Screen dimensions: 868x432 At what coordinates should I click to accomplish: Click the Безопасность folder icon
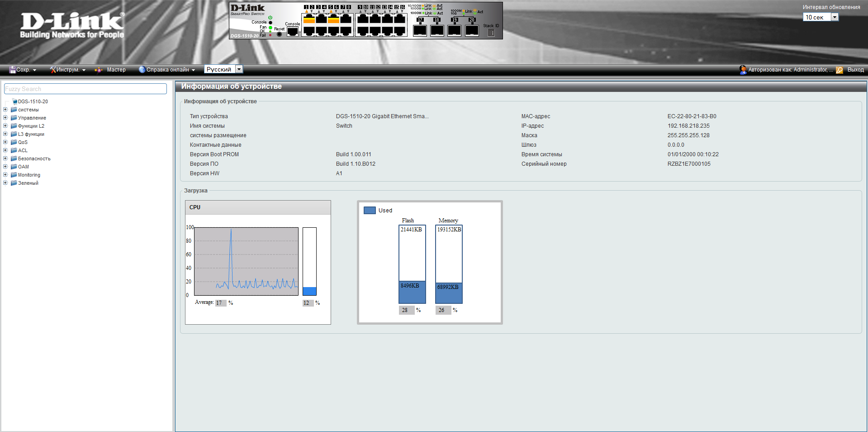14,158
